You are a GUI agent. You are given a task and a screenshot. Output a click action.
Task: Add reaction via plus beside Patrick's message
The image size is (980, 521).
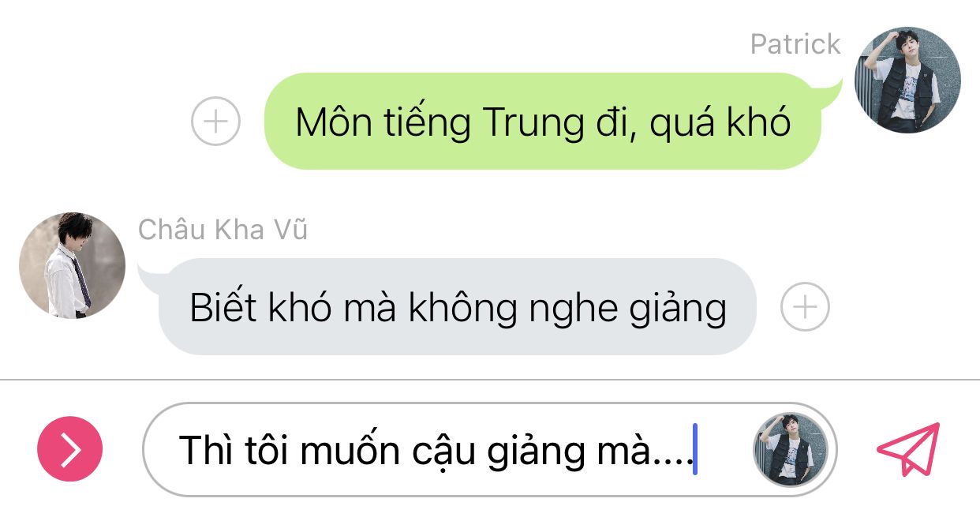coord(215,122)
